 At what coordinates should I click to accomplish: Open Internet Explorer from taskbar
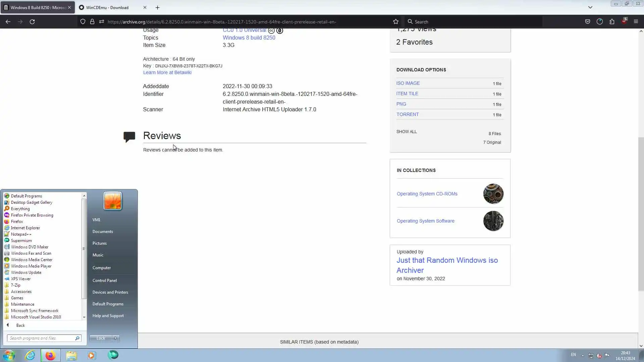pos(30,355)
